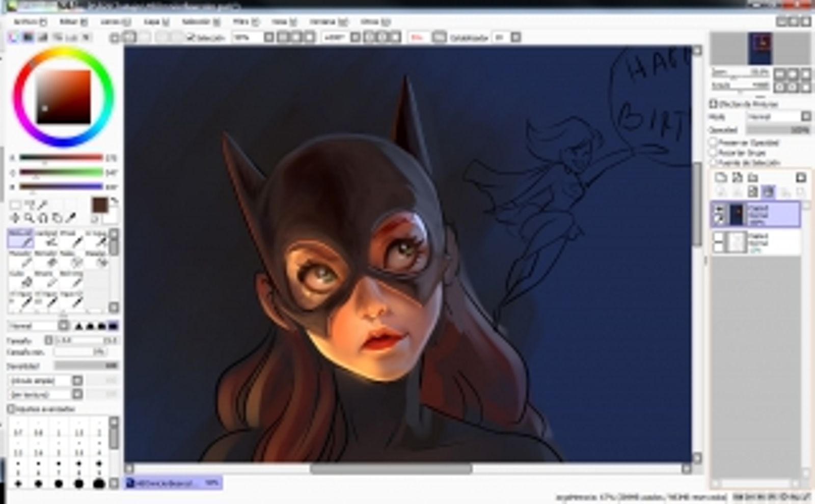Open the Vista menu

pos(284,22)
